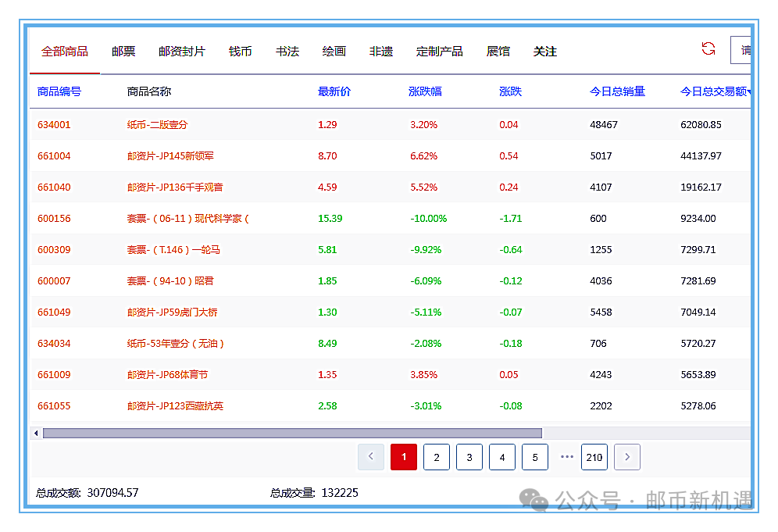Click the red refresh icon

708,49
